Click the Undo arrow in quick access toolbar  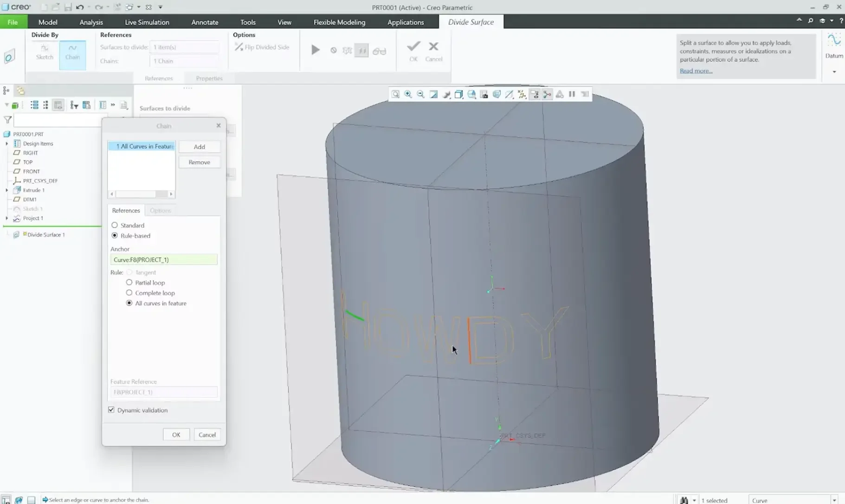pyautogui.click(x=80, y=7)
